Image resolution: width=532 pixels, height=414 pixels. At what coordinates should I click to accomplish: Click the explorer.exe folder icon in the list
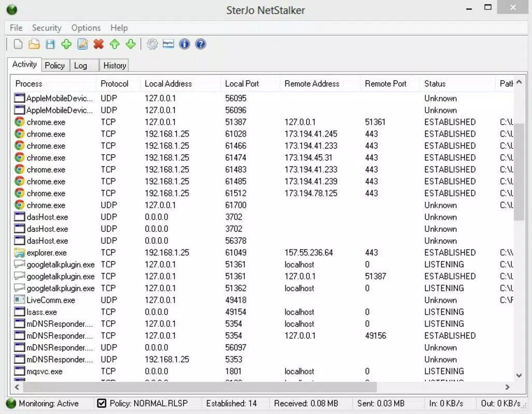(x=19, y=253)
